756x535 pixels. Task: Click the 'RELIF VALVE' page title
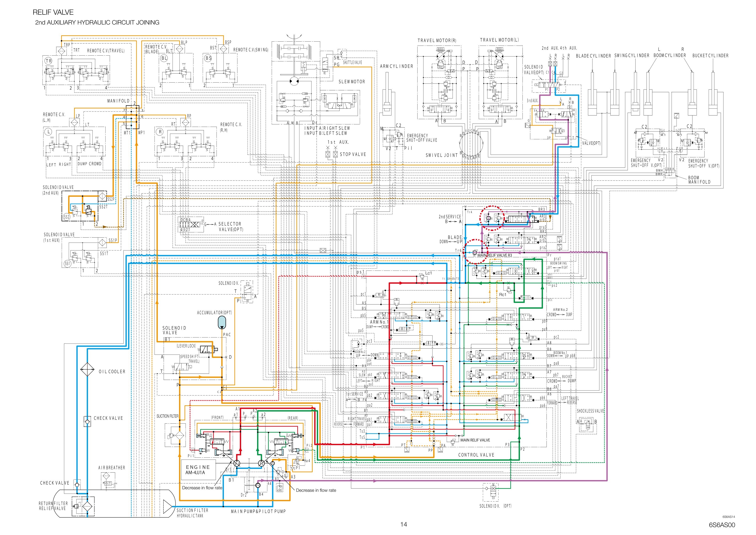[53, 12]
